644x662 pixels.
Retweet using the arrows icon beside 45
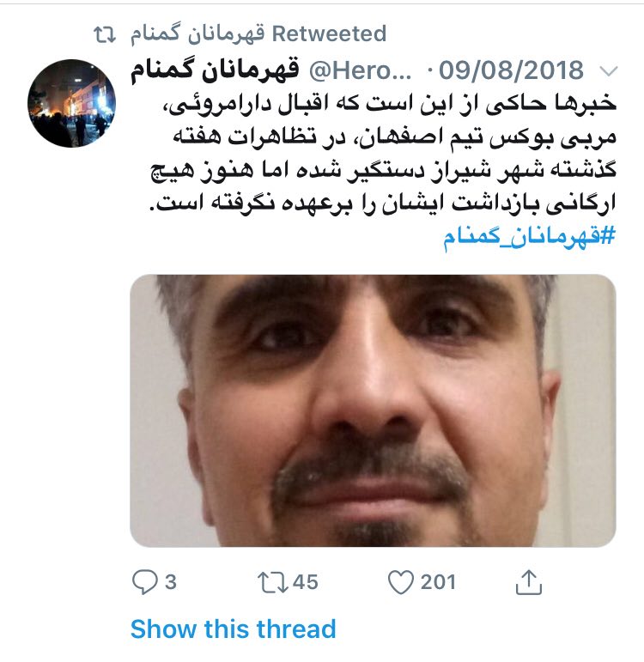(x=273, y=583)
